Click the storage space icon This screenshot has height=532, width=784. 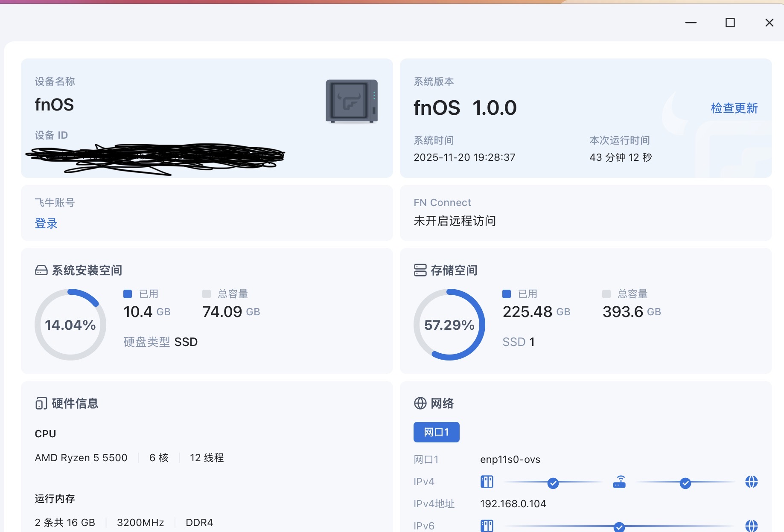(420, 270)
